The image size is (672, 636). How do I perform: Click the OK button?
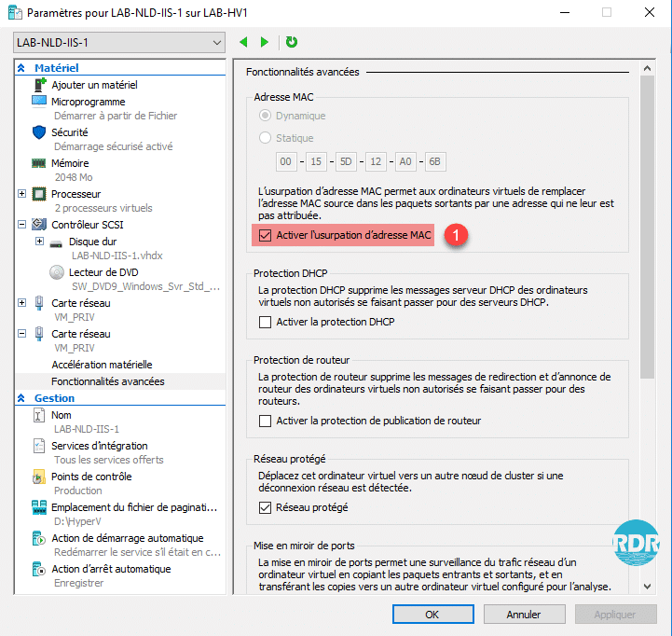tap(432, 615)
